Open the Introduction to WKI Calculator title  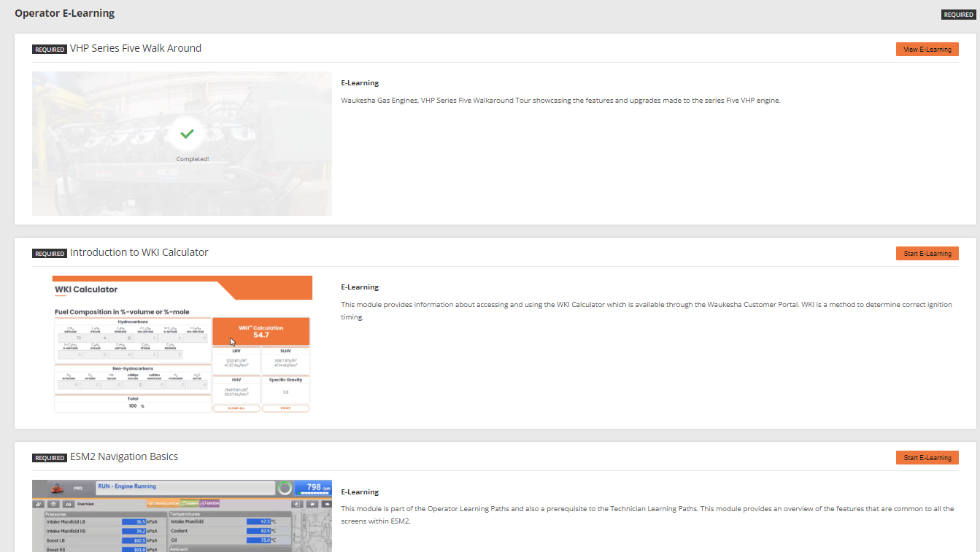[139, 253]
